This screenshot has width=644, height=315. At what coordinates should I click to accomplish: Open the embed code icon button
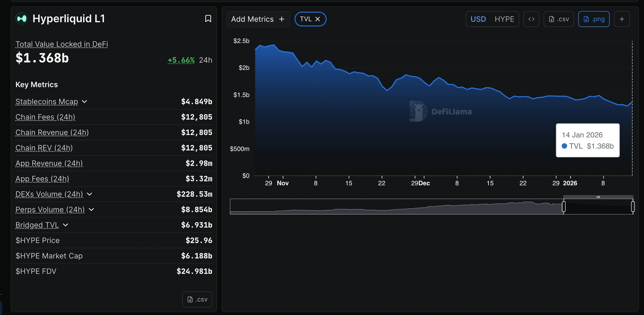point(531,19)
